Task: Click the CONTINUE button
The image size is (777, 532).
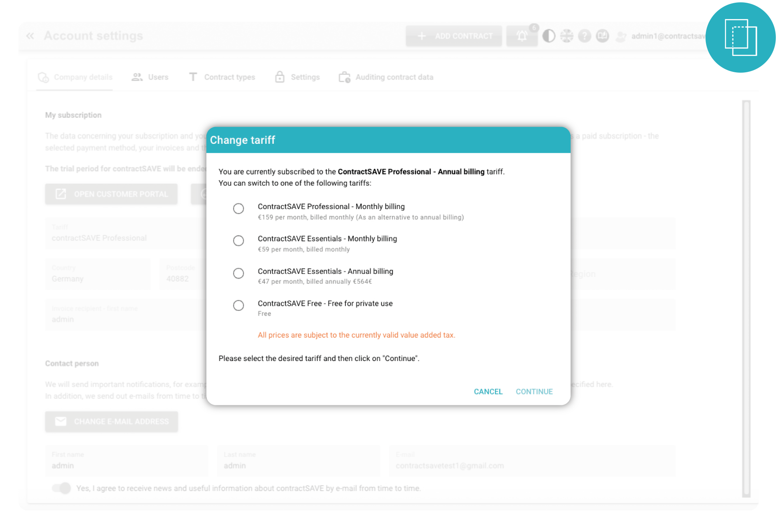Action: pyautogui.click(x=534, y=391)
